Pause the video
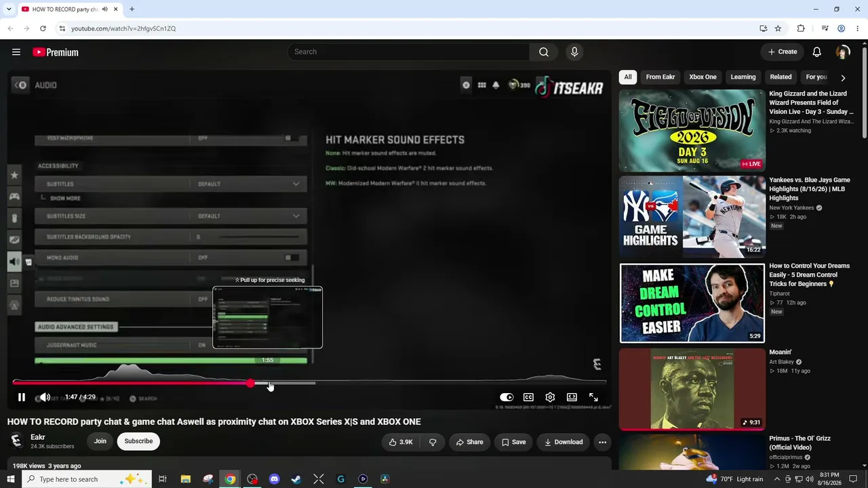This screenshot has height=488, width=868. (x=22, y=398)
